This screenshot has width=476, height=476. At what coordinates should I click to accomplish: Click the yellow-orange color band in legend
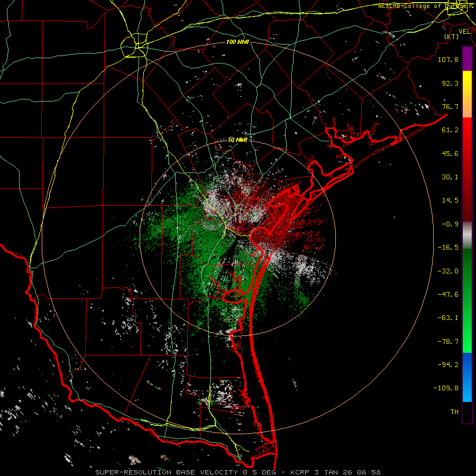click(x=467, y=94)
